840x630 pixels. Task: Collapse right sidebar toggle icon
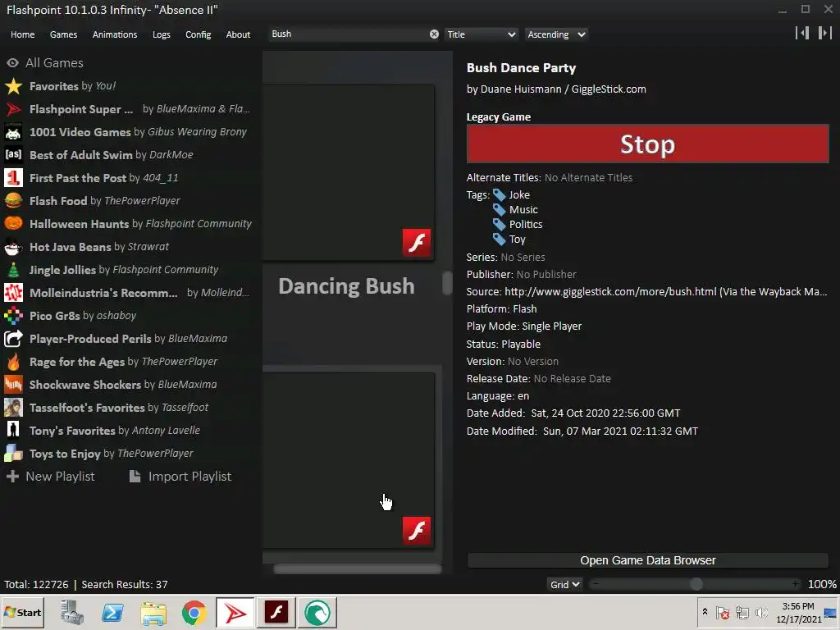tap(825, 33)
